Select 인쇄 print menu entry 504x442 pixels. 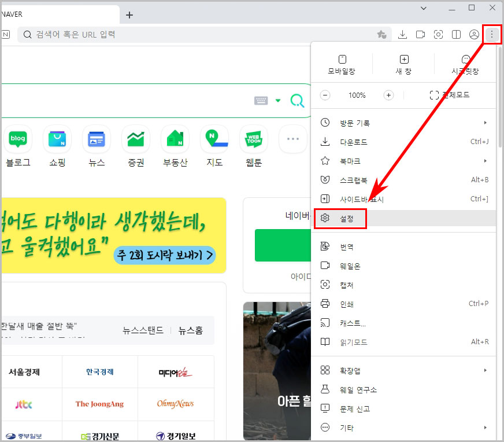click(x=403, y=304)
